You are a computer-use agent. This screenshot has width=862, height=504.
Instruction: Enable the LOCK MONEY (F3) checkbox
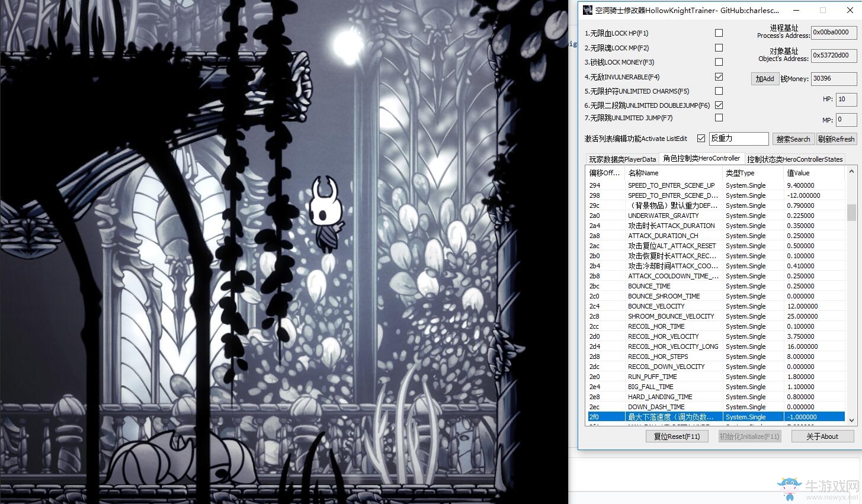tap(719, 62)
